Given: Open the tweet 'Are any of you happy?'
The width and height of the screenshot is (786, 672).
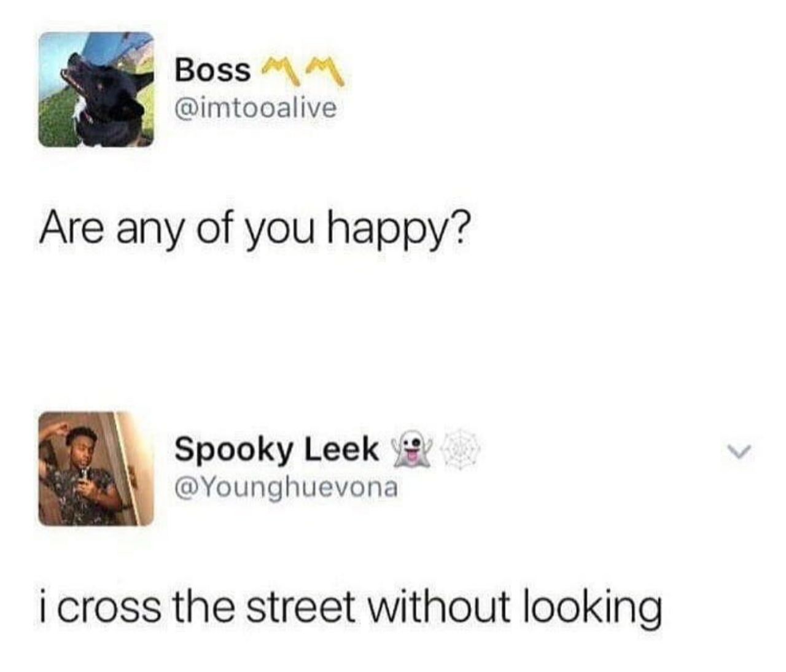Looking at the screenshot, I should pyautogui.click(x=253, y=231).
